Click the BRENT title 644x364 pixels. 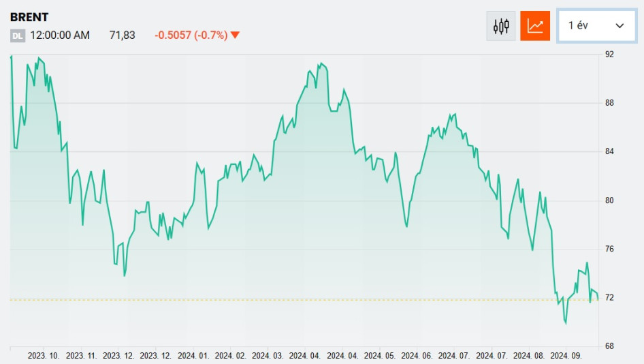coord(29,17)
